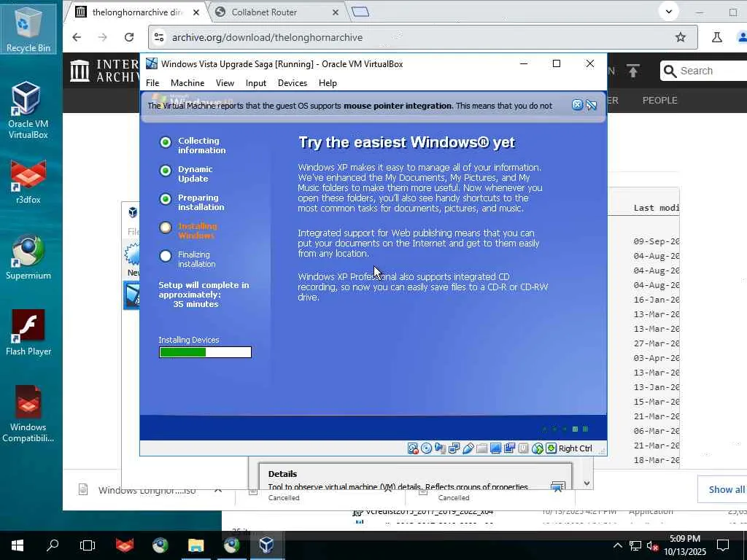Click the CPU execution status icon in VirtualBox status bar
Image resolution: width=747 pixels, height=560 pixels.
point(523,448)
